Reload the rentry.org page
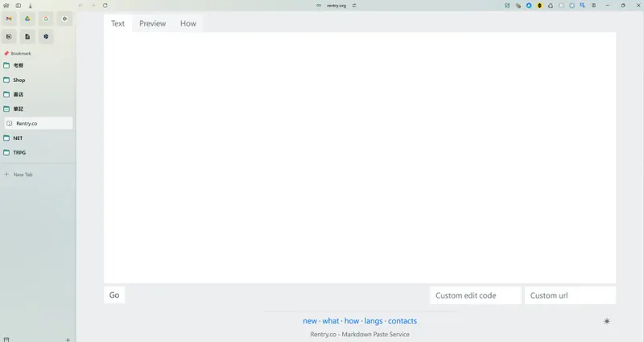Viewport: 644px width, 342px height. [105, 6]
